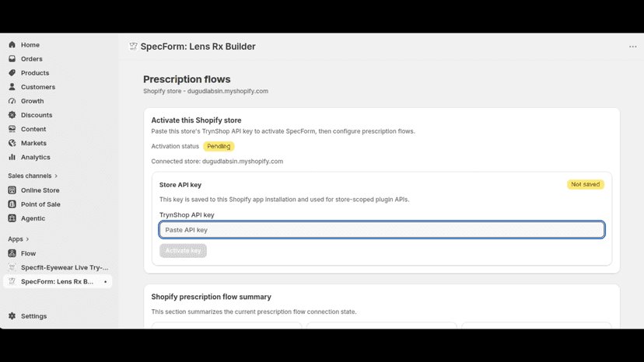644x362 pixels.
Task: Click the Prescription flows heading
Action: 187,79
